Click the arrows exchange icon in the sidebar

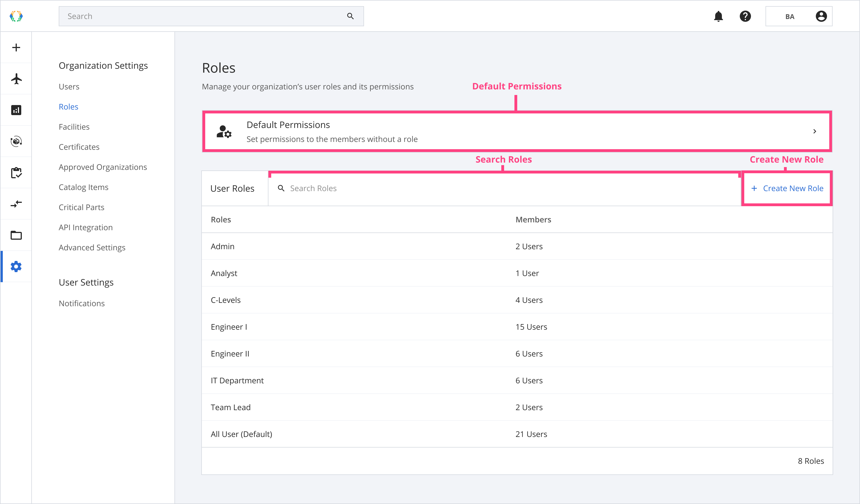[16, 204]
